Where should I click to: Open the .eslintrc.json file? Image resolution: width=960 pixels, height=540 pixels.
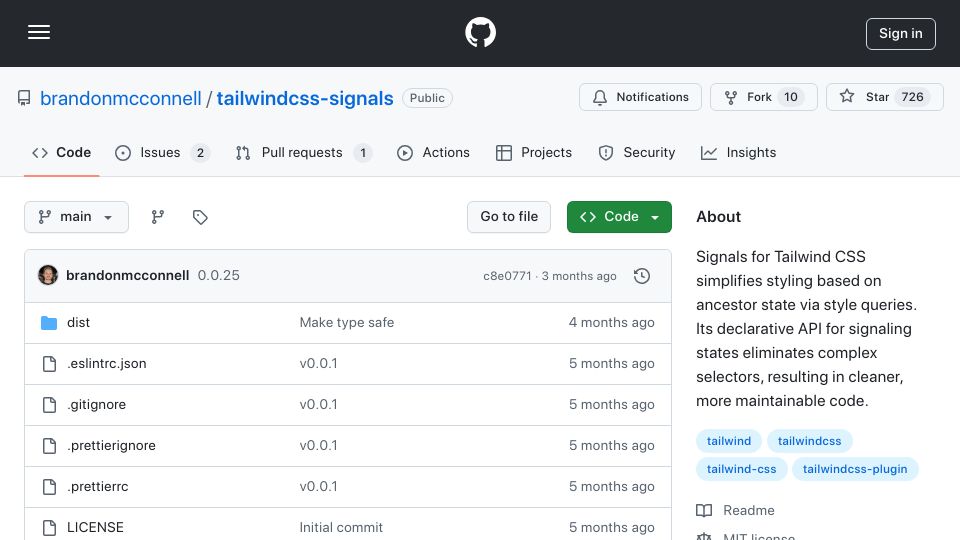point(107,364)
